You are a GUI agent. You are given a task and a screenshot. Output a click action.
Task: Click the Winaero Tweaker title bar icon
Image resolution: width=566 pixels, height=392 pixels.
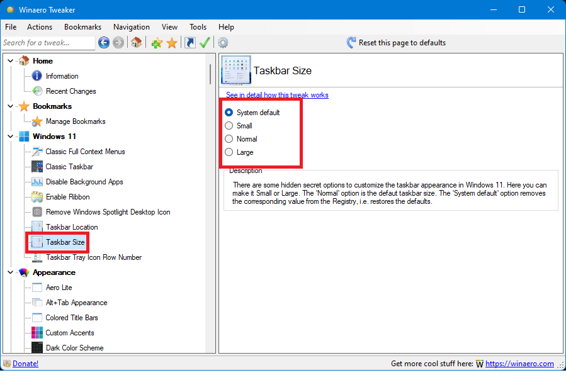11,9
